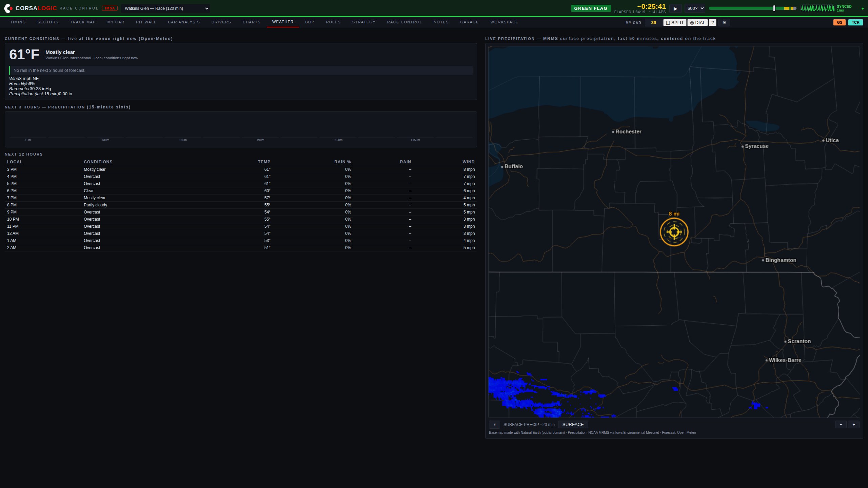Screen dimensions: 868x488
Task: Click the Utica city label on map
Action: coord(832,140)
